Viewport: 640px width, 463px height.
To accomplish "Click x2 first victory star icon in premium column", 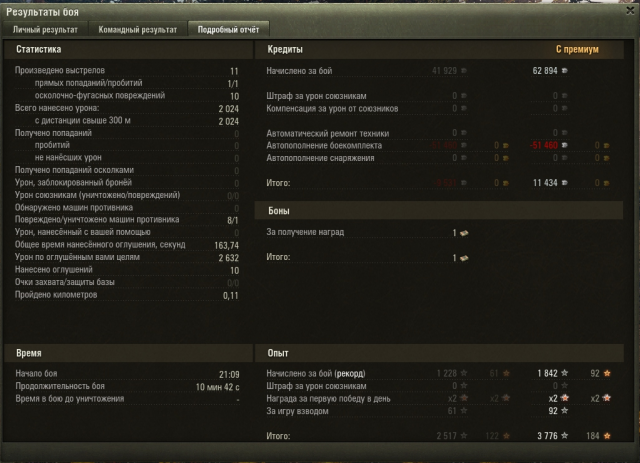I will pyautogui.click(x=564, y=398).
